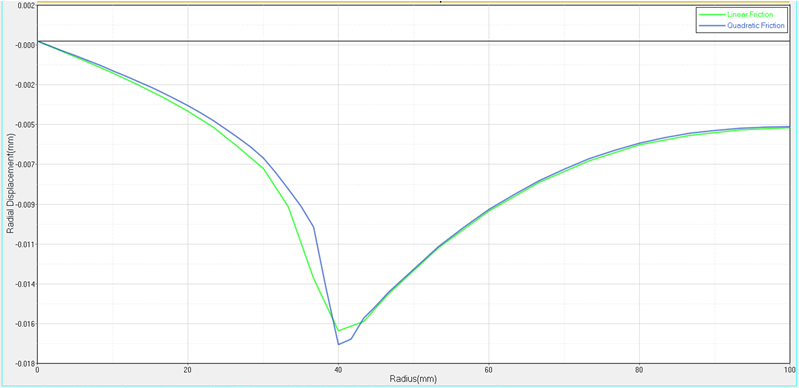
Task: Click the 0.002 label on displacement axis
Action: point(25,6)
